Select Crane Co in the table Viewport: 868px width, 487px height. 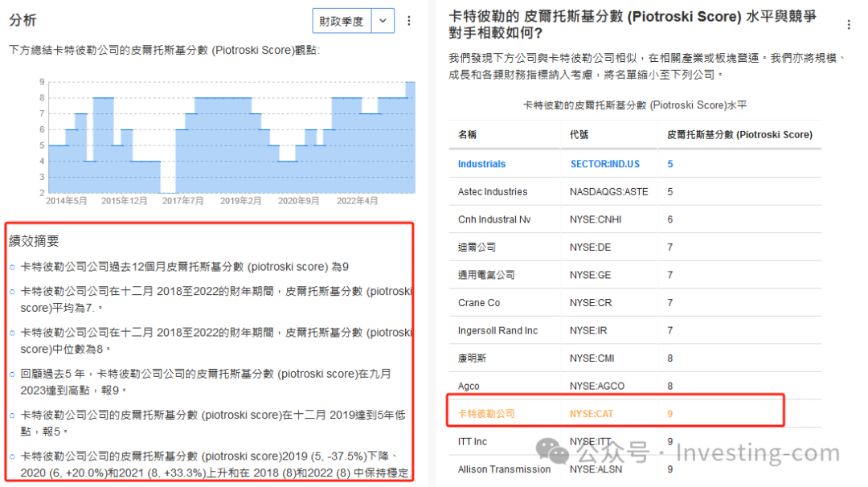(x=479, y=303)
